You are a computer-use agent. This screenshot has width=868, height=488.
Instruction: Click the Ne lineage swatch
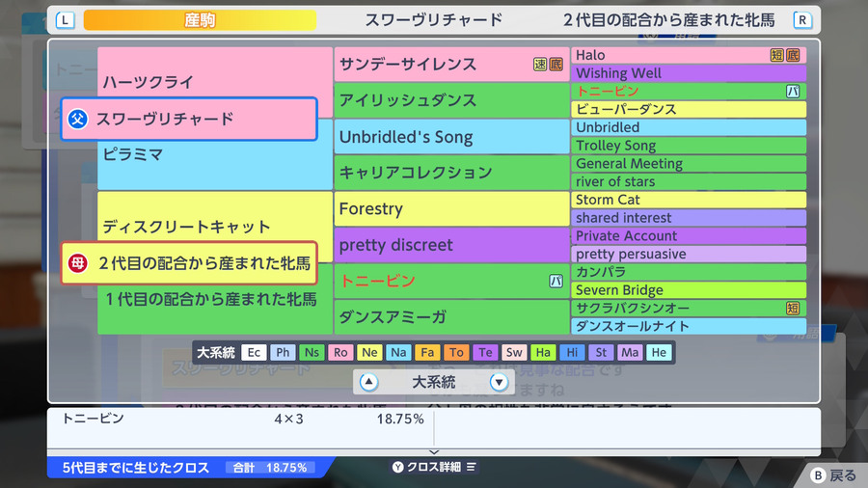pyautogui.click(x=369, y=352)
